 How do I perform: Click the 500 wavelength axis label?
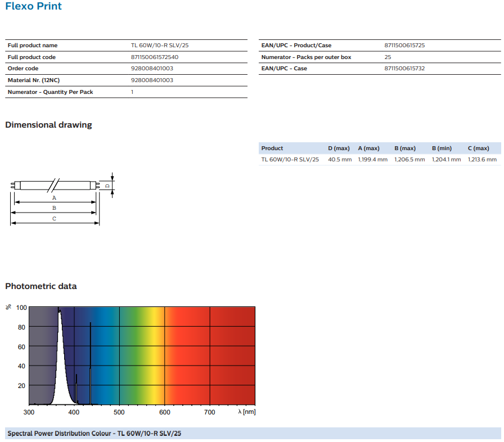point(119,412)
